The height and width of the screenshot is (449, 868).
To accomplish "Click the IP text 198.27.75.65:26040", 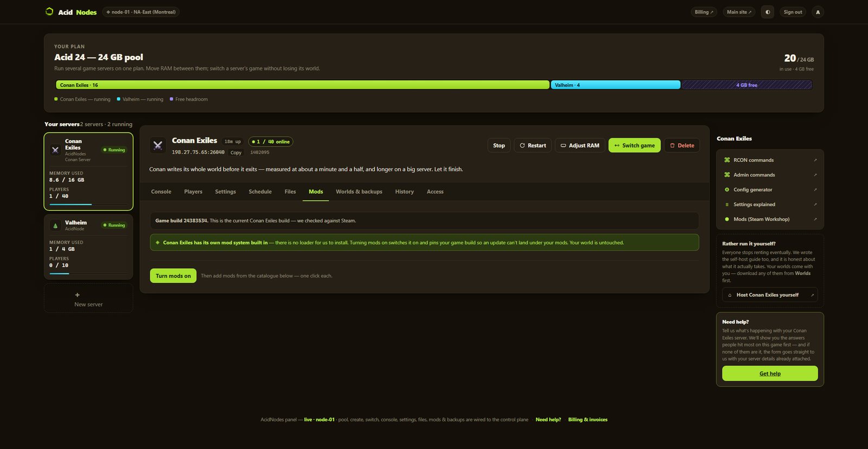I will point(198,153).
